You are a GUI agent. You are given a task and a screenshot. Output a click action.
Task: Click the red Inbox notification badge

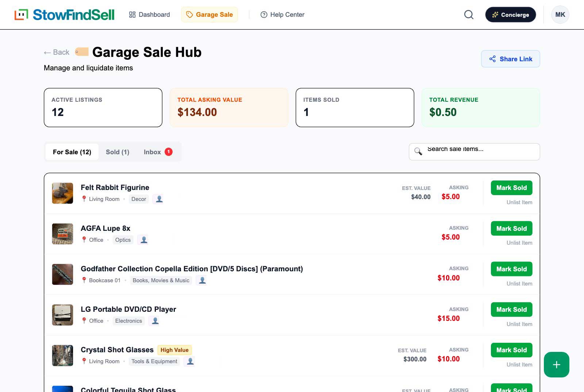[x=169, y=152]
